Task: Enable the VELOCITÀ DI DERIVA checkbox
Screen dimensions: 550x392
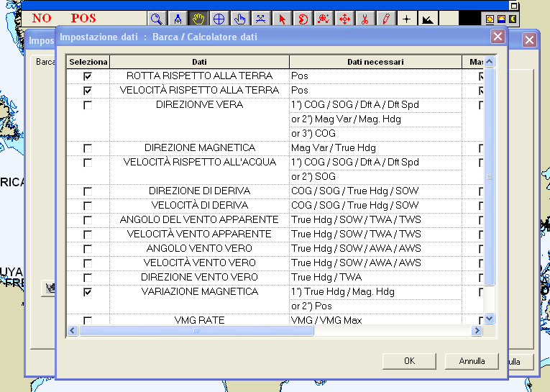Action: tap(88, 206)
